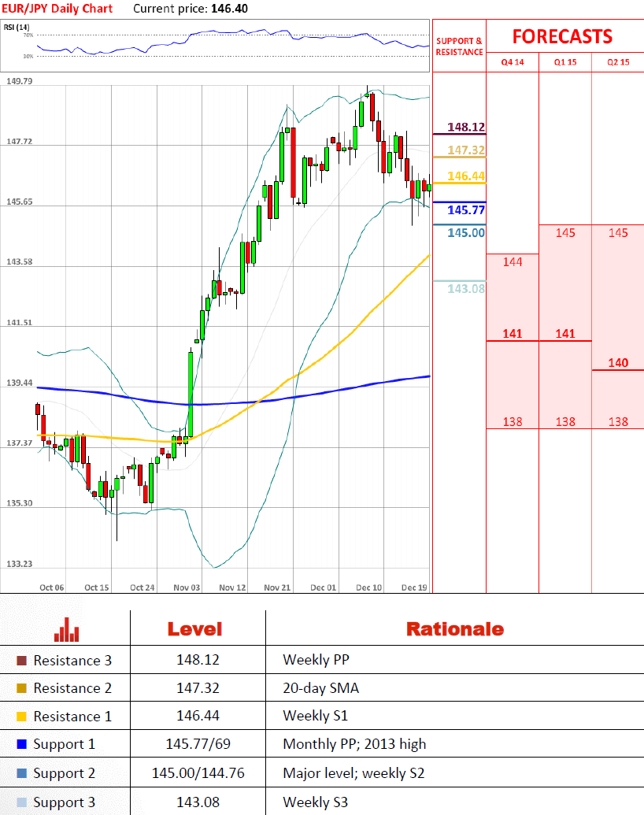This screenshot has height=815, width=644.
Task: Click the 146.44 level label beside chart
Action: (466, 176)
